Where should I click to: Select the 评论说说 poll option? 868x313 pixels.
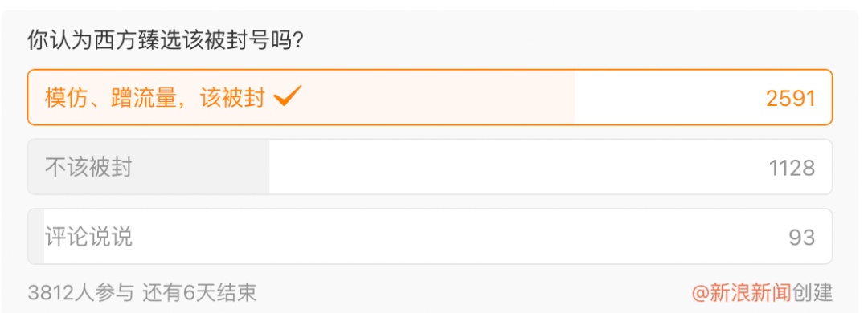(429, 237)
